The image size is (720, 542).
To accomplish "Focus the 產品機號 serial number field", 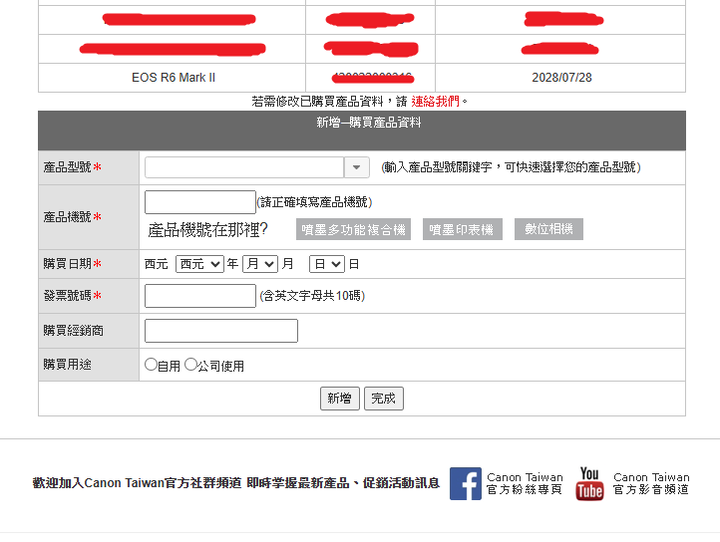I will point(200,202).
